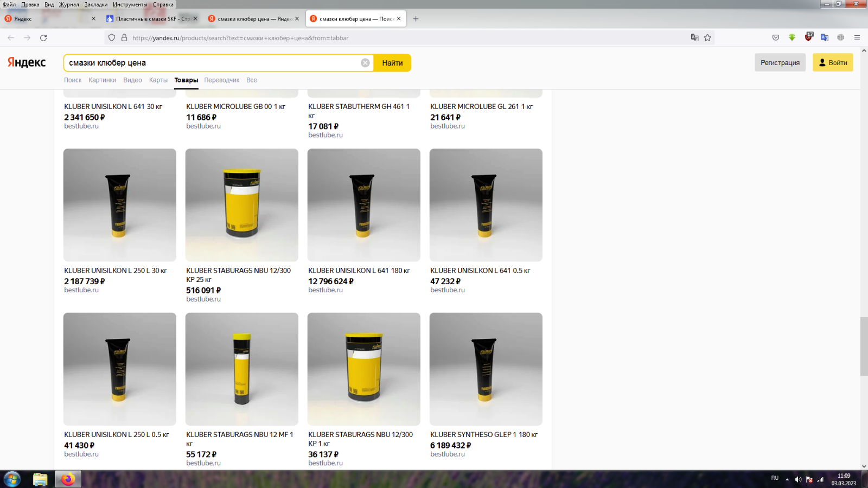Open the Инструменты menu
868x488 pixels.
pos(130,4)
